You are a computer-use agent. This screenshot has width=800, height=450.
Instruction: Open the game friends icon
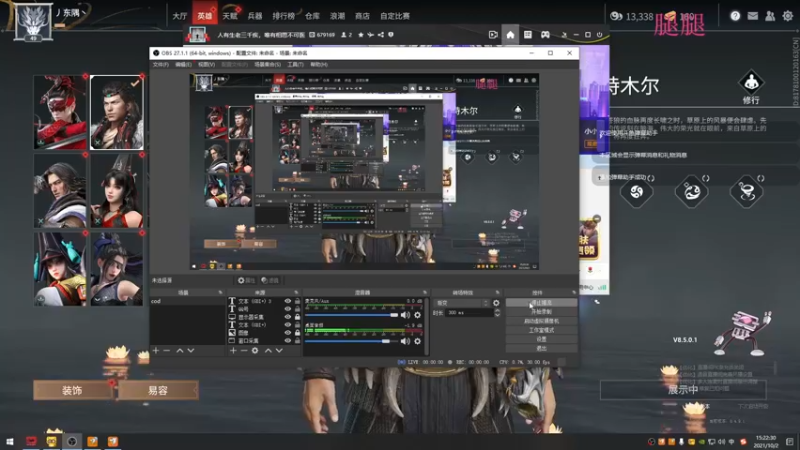pyautogui.click(x=770, y=16)
